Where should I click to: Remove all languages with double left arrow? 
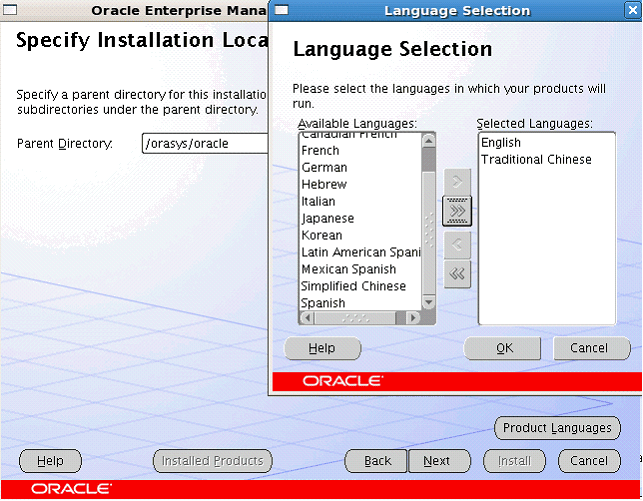tap(457, 273)
